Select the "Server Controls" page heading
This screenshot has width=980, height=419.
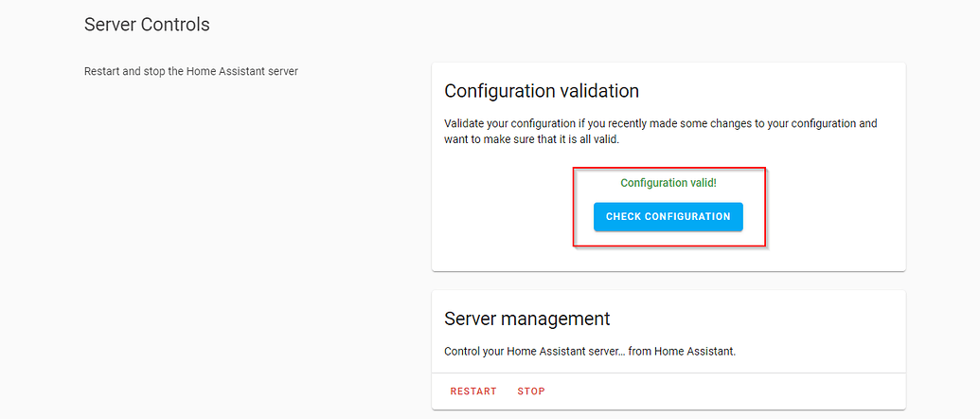point(147,25)
